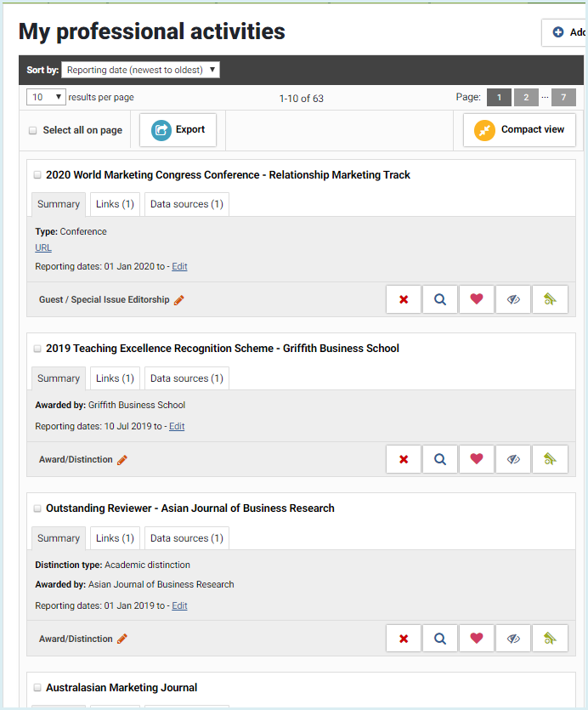Click pencil icon next to Award/Distinction for Outstanding Reviewer
Screen dimensions: 588x710
(x=122, y=639)
